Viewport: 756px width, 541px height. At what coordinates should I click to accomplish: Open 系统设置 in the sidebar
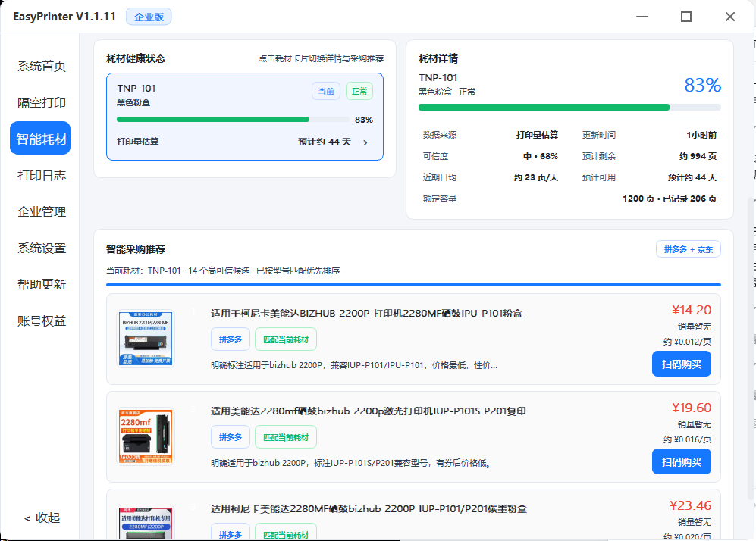coord(42,248)
